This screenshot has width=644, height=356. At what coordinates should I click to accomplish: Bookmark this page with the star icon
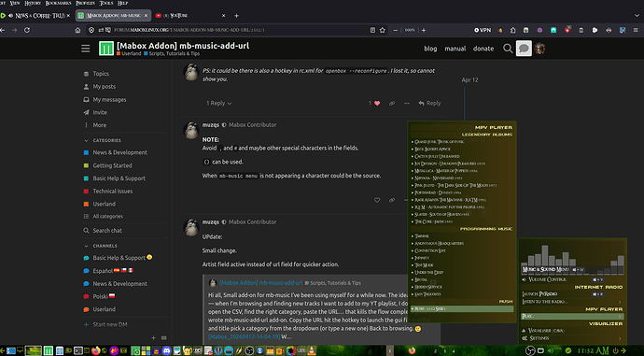[383, 30]
